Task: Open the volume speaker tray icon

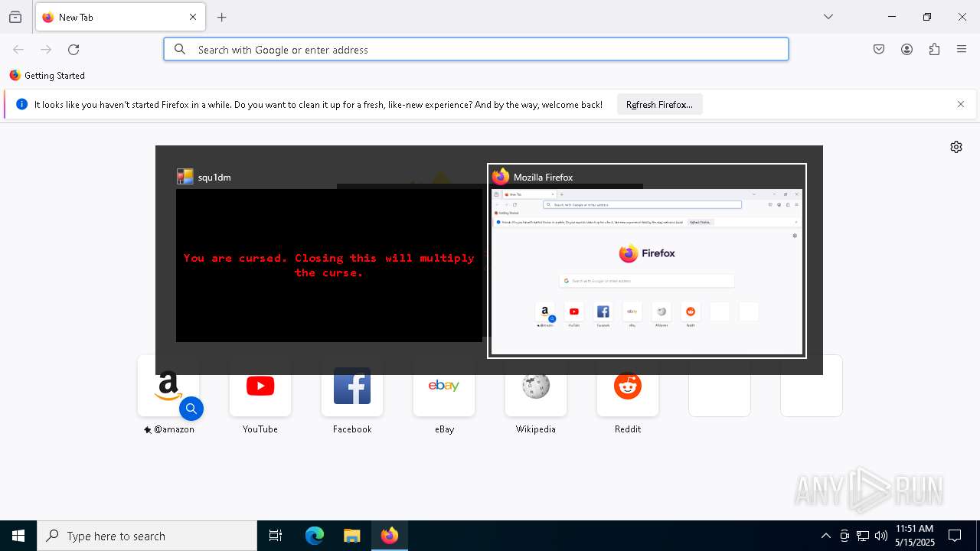Action: (881, 536)
